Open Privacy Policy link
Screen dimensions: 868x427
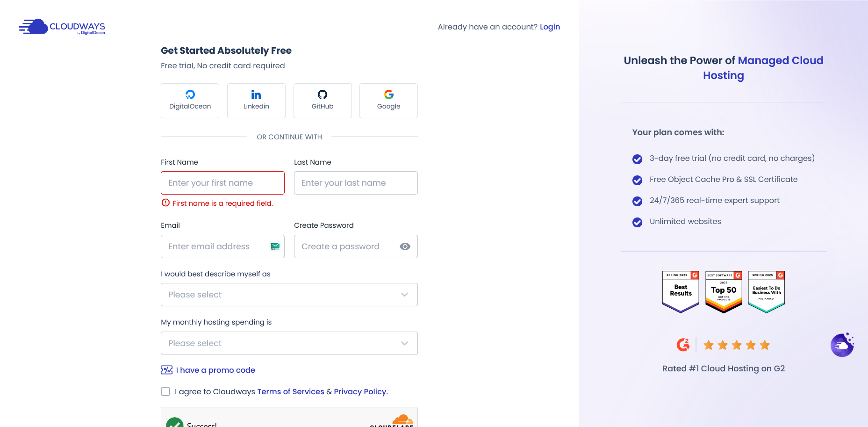click(x=361, y=391)
